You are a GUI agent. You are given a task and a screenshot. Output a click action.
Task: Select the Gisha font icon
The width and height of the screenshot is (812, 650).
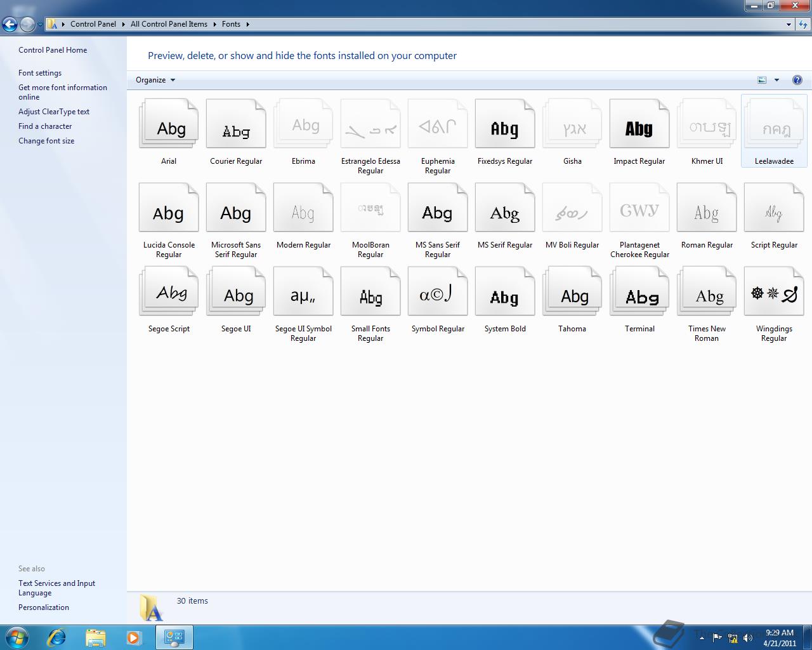pos(572,124)
